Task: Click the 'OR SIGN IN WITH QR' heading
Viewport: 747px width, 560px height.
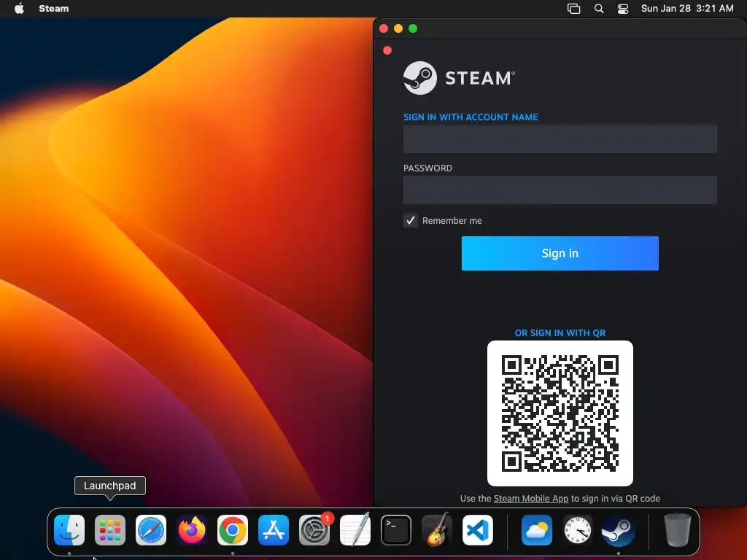Action: tap(560, 332)
